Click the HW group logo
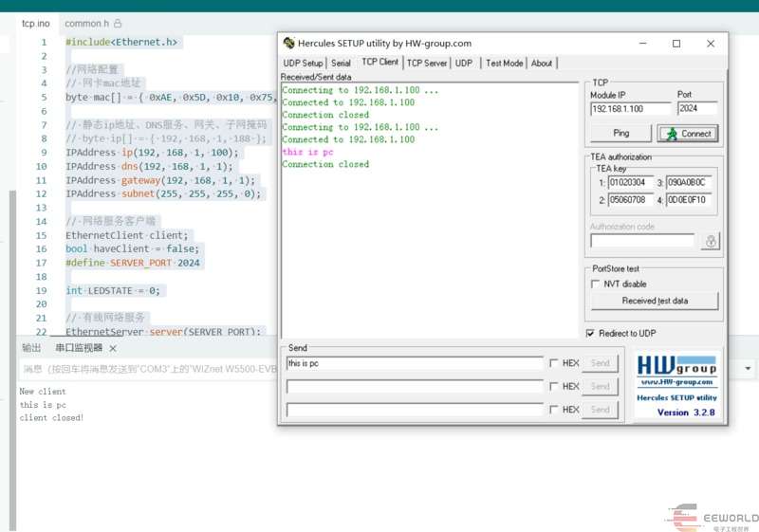The image size is (759, 532). pyautogui.click(x=676, y=366)
